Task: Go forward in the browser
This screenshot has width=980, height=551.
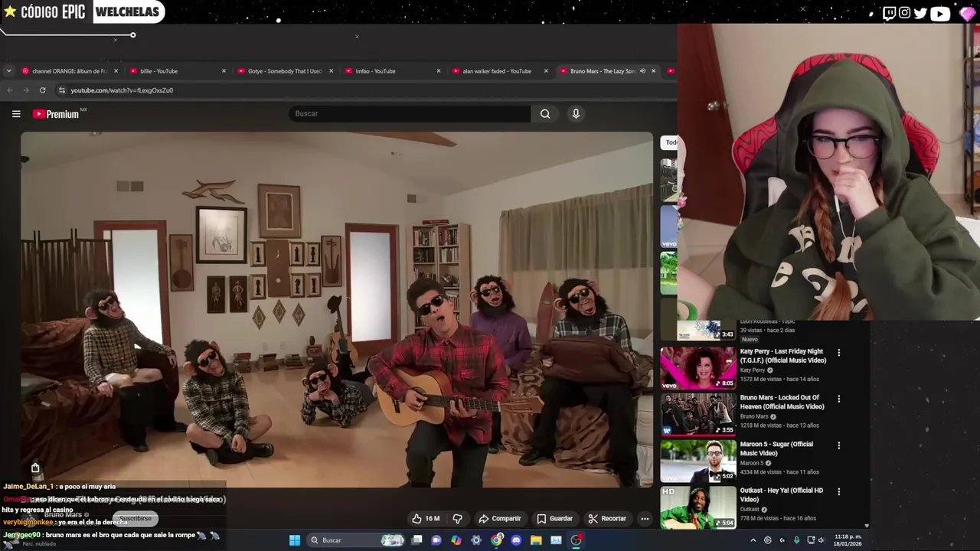Action: coord(25,90)
